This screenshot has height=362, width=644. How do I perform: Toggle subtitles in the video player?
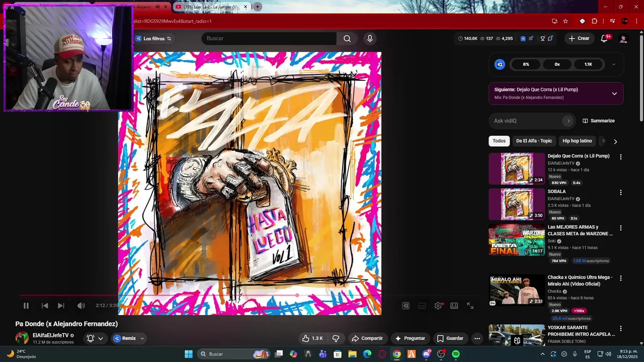coord(422,306)
